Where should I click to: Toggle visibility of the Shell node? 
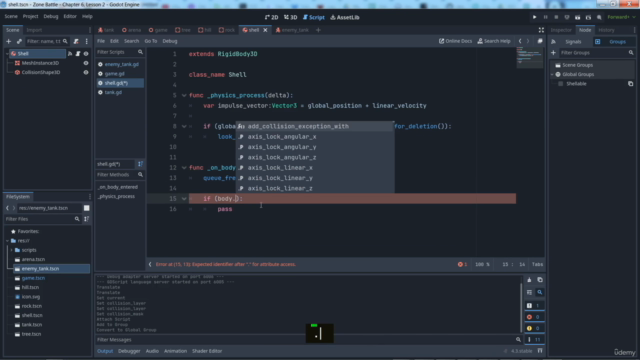pos(86,53)
